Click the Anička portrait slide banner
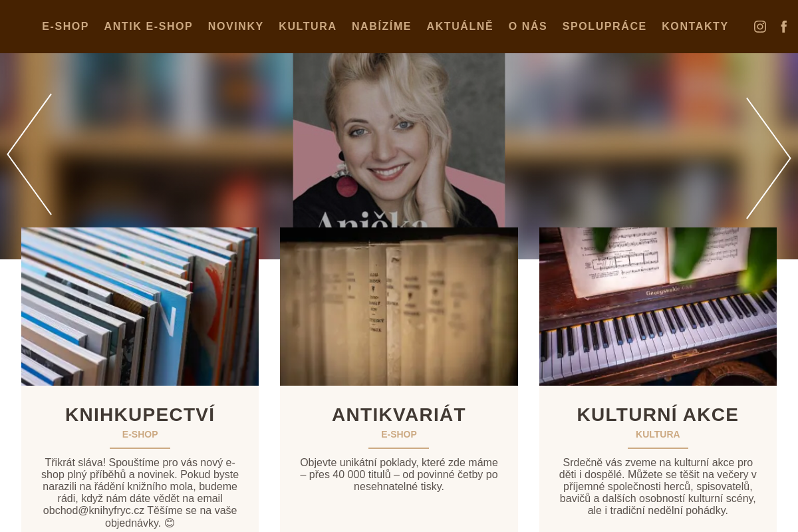 point(399,140)
